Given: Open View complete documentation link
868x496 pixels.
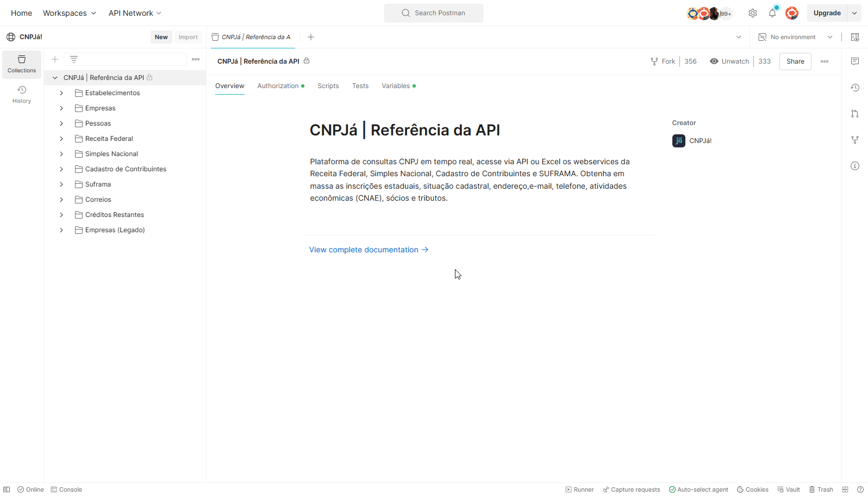Looking at the screenshot, I should coord(369,250).
